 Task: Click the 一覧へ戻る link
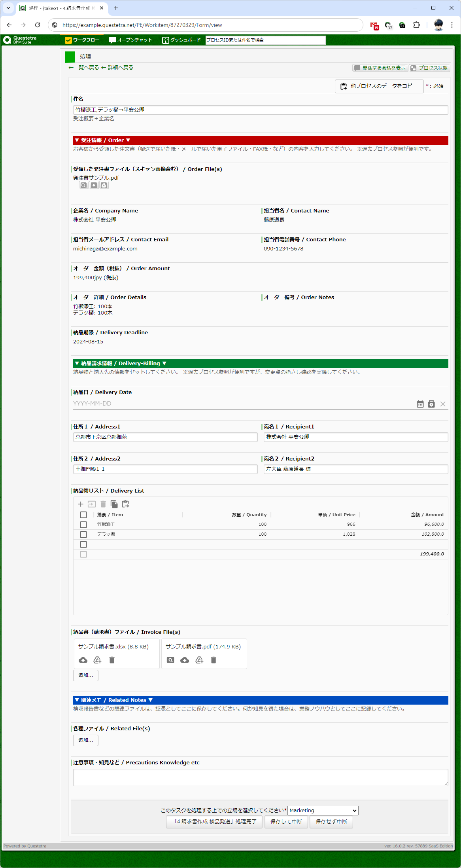[84, 68]
